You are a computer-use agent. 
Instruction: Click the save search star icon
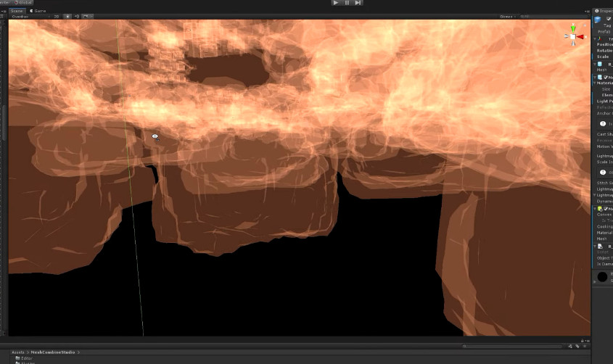[585, 347]
